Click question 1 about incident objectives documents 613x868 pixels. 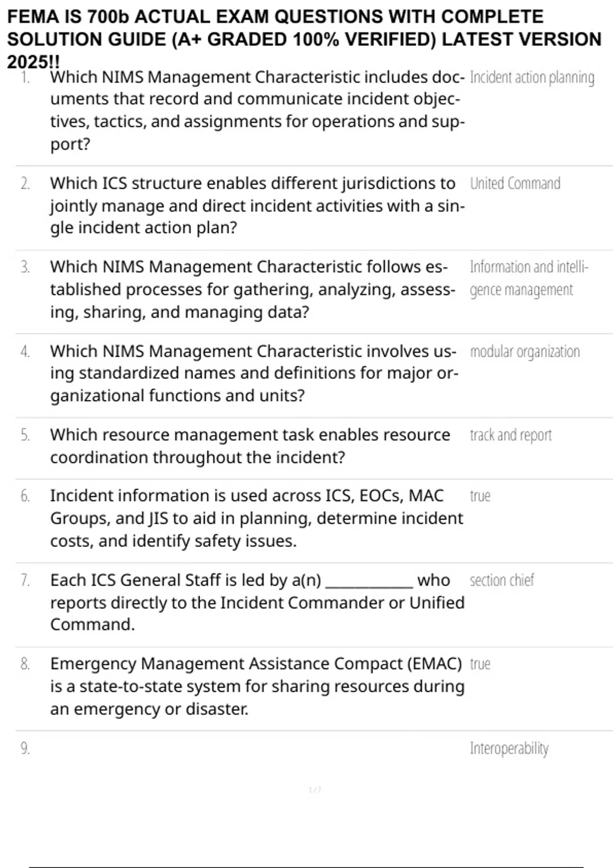coord(257,110)
